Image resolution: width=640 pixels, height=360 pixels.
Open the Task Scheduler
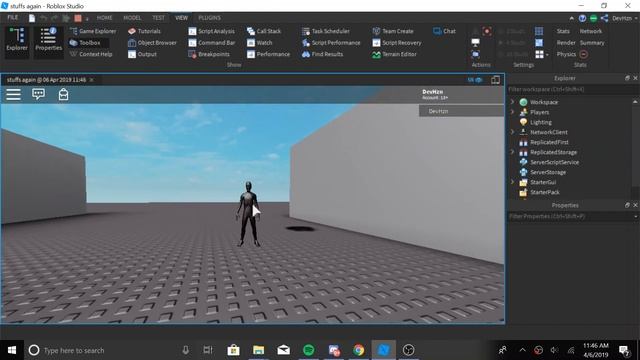pyautogui.click(x=326, y=31)
